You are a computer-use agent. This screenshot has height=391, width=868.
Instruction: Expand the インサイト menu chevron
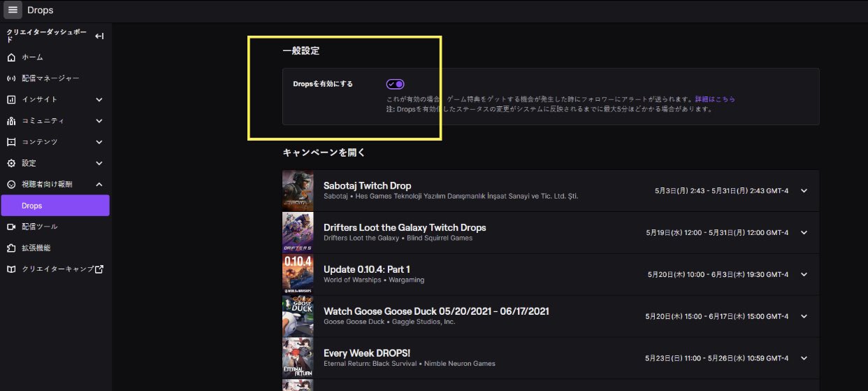pyautogui.click(x=99, y=99)
